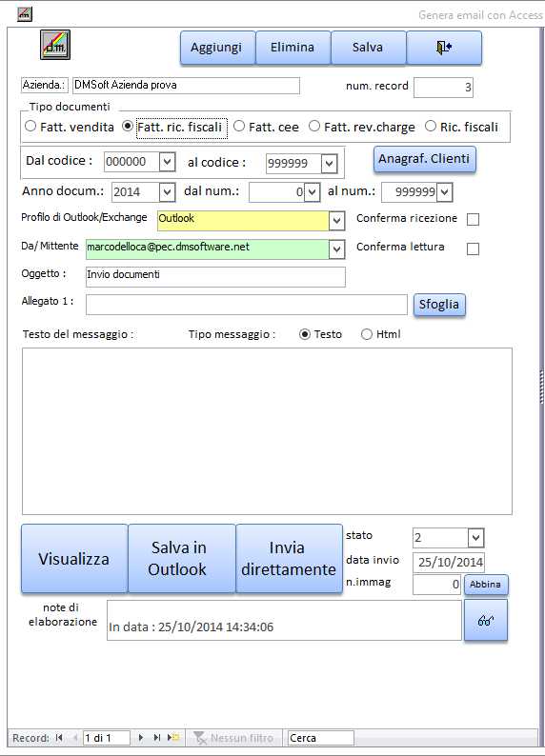Click the n.immag number field
The width and height of the screenshot is (545, 756).
coord(437,585)
